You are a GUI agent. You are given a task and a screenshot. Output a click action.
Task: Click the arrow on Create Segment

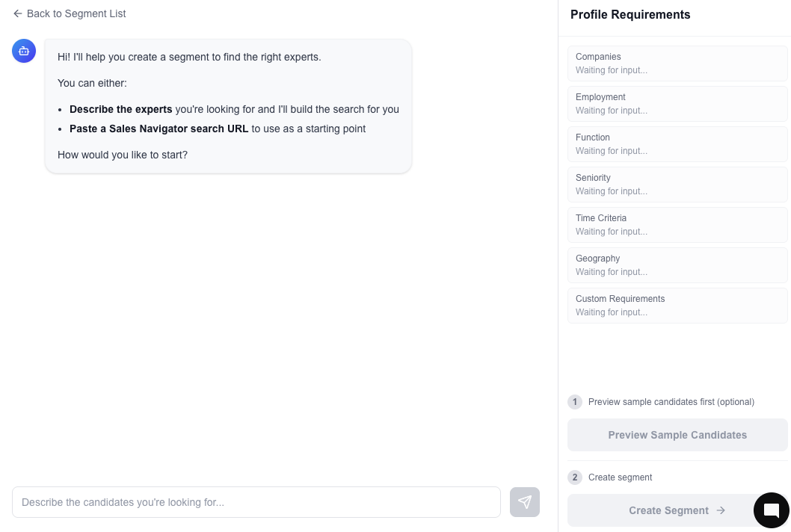[x=721, y=510]
